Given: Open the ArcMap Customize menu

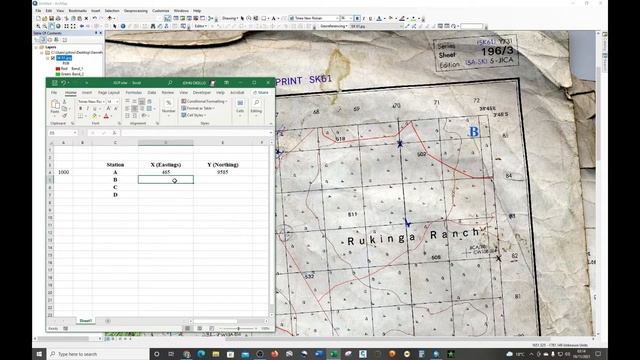Looking at the screenshot, I should pyautogui.click(x=160, y=11).
